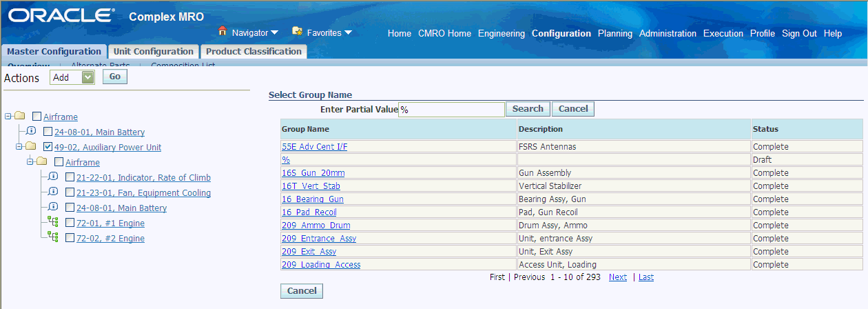Collapse the nested Airframe tree node

tap(30, 161)
